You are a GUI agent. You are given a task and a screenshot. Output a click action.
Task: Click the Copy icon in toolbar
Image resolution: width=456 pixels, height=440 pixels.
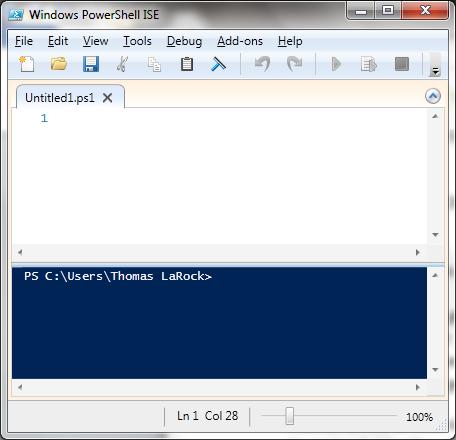coord(154,64)
